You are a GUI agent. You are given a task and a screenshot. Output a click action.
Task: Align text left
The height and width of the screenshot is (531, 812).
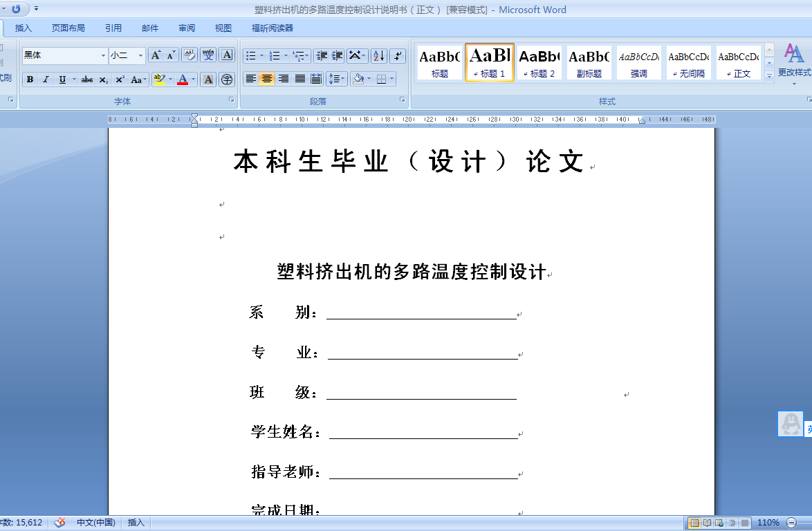[x=250, y=79]
